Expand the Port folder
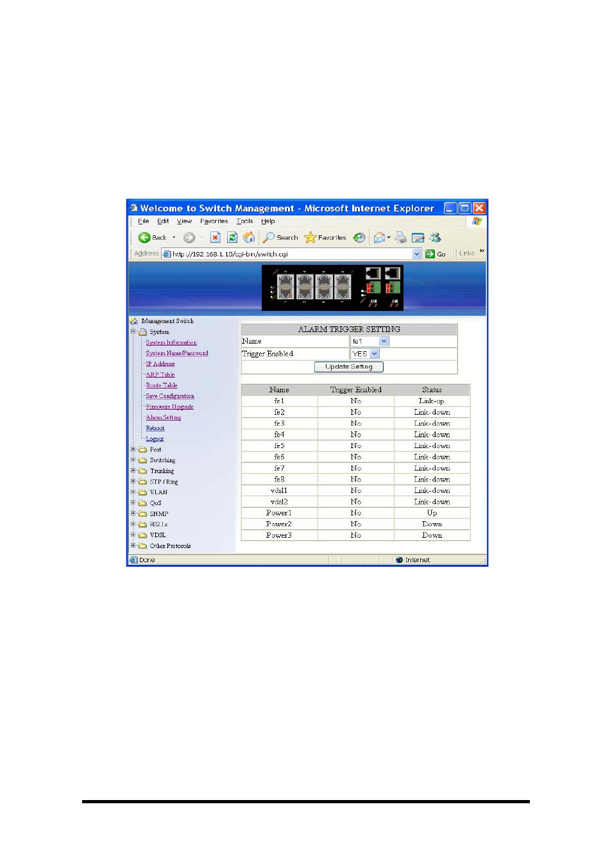 [x=133, y=449]
